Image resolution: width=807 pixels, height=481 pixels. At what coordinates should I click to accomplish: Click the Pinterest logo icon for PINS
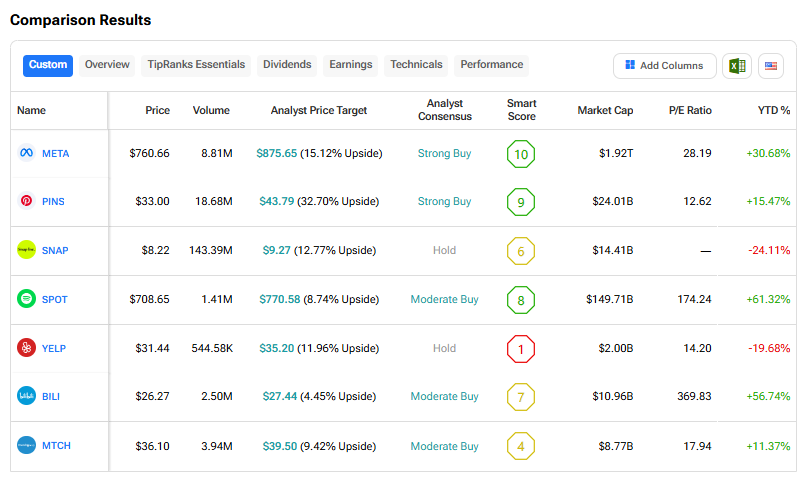click(x=26, y=201)
